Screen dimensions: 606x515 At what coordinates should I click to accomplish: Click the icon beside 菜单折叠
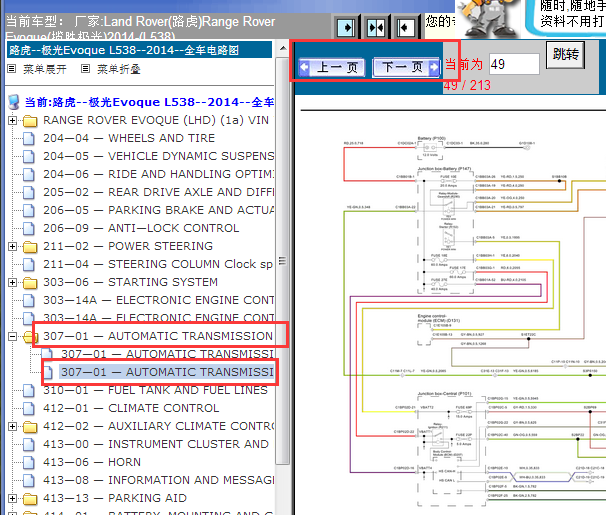click(x=85, y=69)
